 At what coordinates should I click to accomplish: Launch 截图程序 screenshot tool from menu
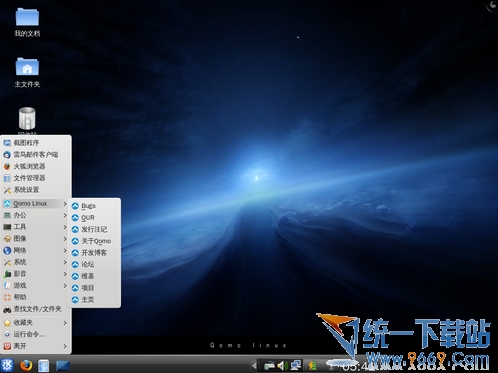pyautogui.click(x=36, y=143)
